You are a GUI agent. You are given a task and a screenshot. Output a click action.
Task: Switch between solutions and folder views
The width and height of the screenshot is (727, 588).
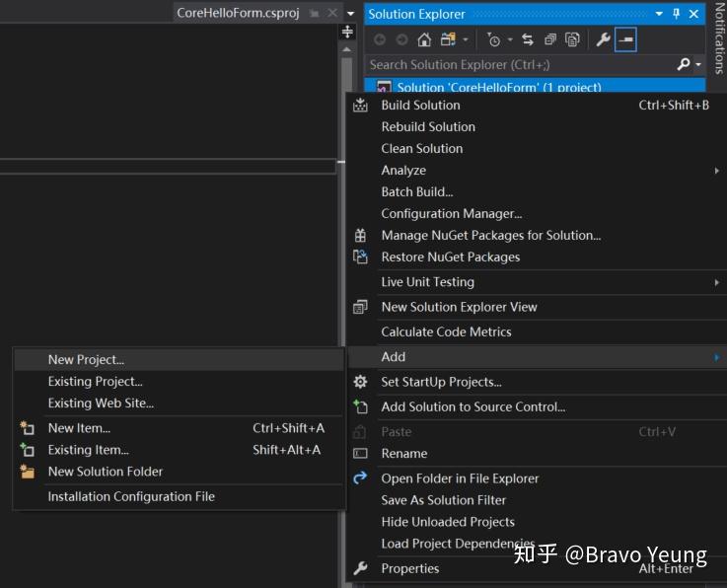449,39
